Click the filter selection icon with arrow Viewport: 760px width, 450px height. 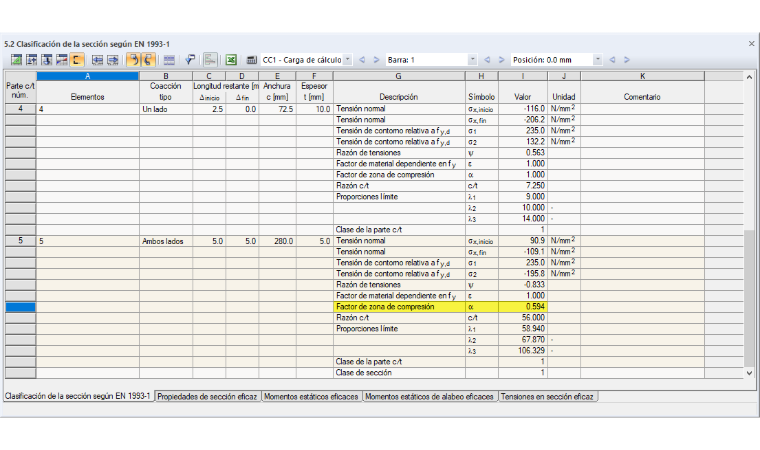pos(190,60)
